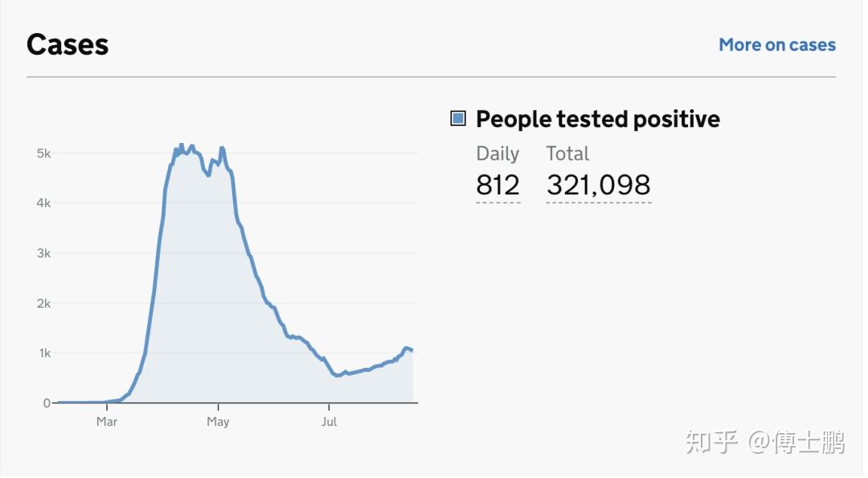
Task: Click the 1k y-axis label
Action: coord(43,353)
